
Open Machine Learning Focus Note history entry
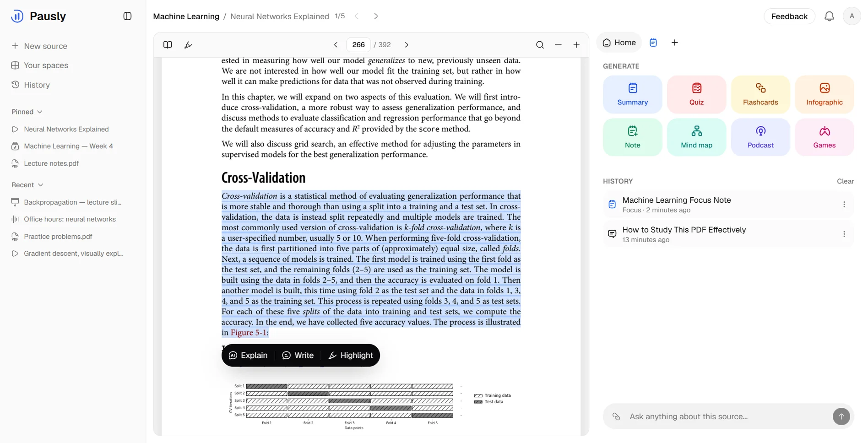728,205
